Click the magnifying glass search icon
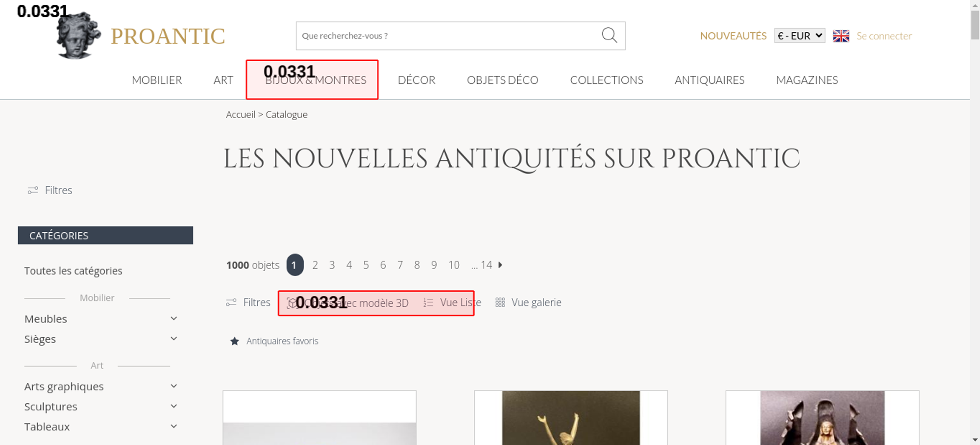980x445 pixels. (x=609, y=35)
